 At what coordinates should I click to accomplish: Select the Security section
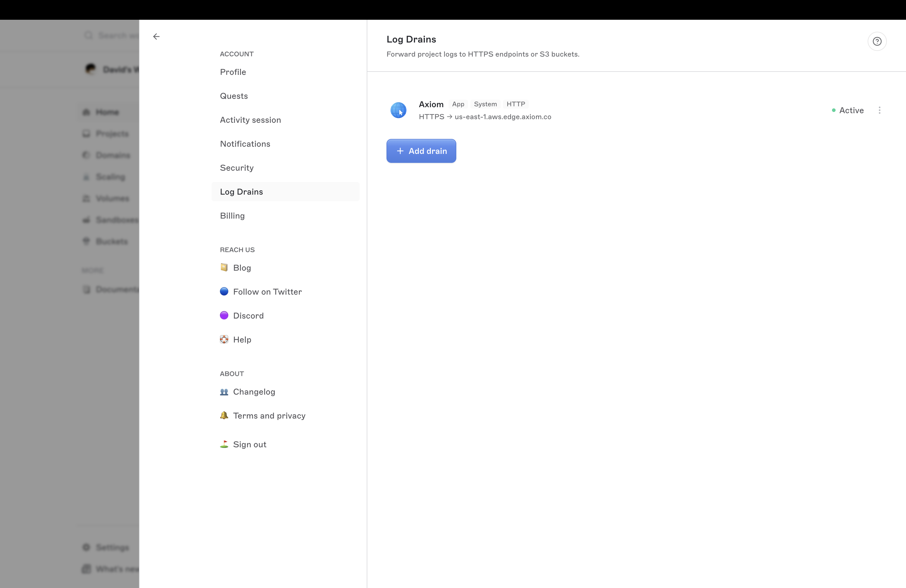[285, 168]
